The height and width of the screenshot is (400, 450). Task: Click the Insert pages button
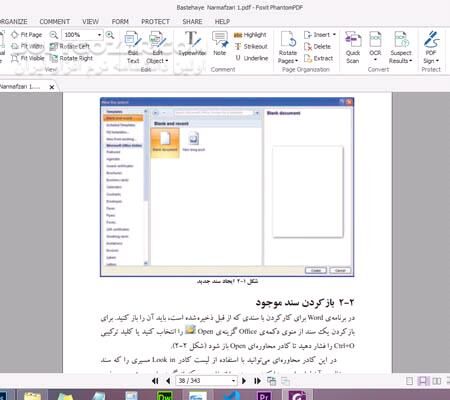click(x=316, y=35)
